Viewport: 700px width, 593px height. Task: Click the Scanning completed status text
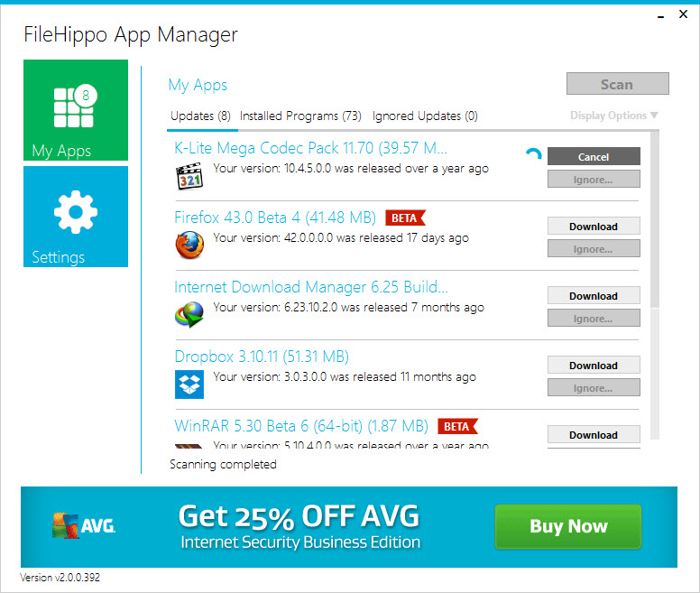[223, 465]
